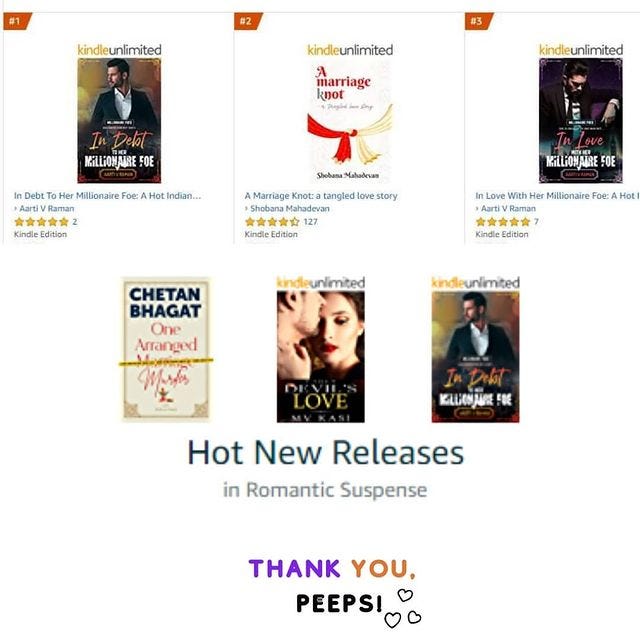Open the Hot New Releases heading
The height and width of the screenshot is (640, 640).
pos(325,452)
